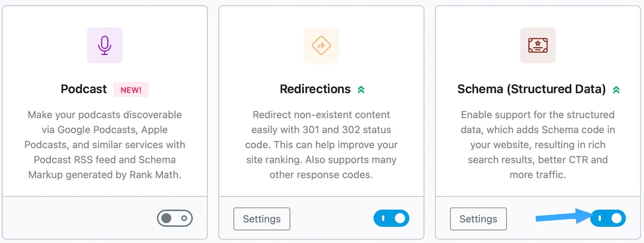Click the Podcast card footer area

(105, 218)
